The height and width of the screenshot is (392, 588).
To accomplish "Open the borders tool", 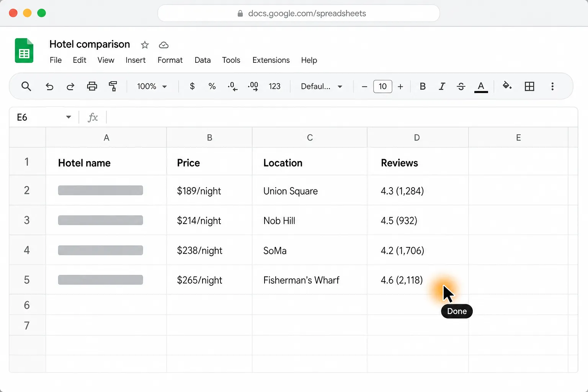I will pyautogui.click(x=529, y=86).
